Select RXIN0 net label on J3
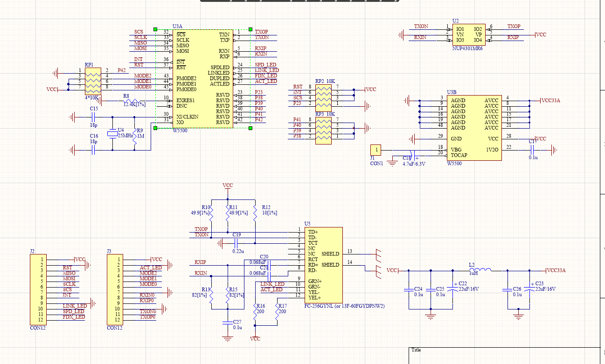Viewport: 605px width, 364px height. pyautogui.click(x=147, y=295)
